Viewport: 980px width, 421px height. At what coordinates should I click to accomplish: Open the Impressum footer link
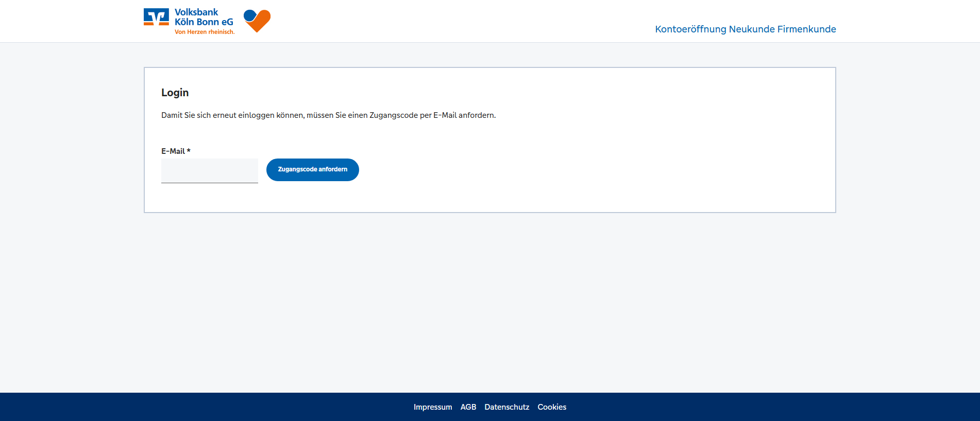[433, 407]
